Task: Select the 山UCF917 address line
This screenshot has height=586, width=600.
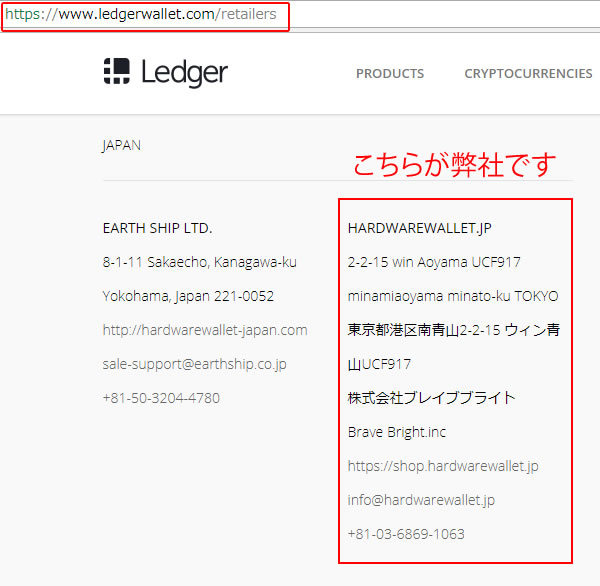Action: [x=379, y=364]
